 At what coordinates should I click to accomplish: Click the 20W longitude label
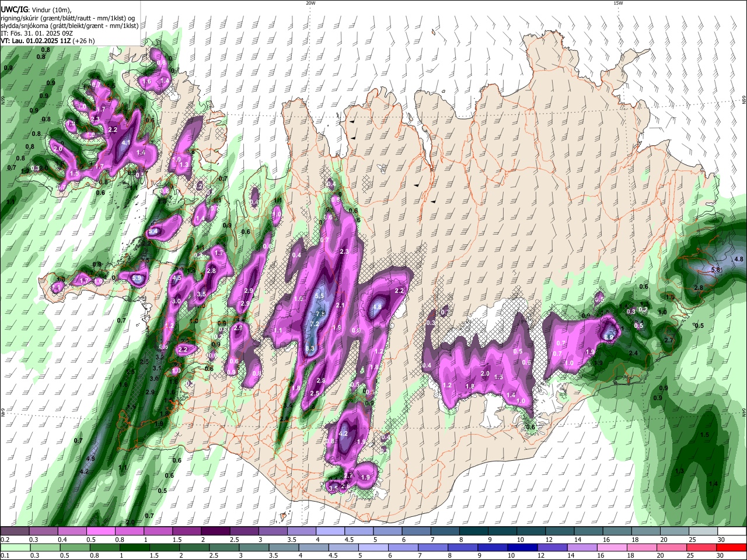310,3
